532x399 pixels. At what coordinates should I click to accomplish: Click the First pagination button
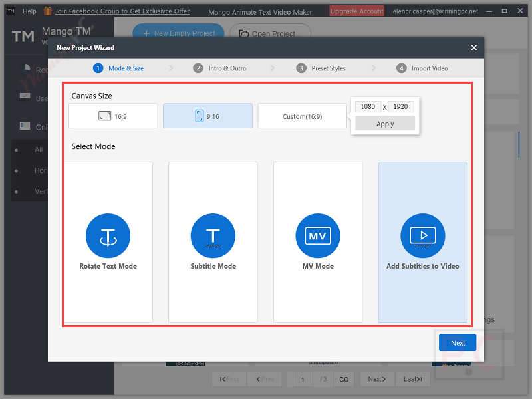pyautogui.click(x=229, y=379)
